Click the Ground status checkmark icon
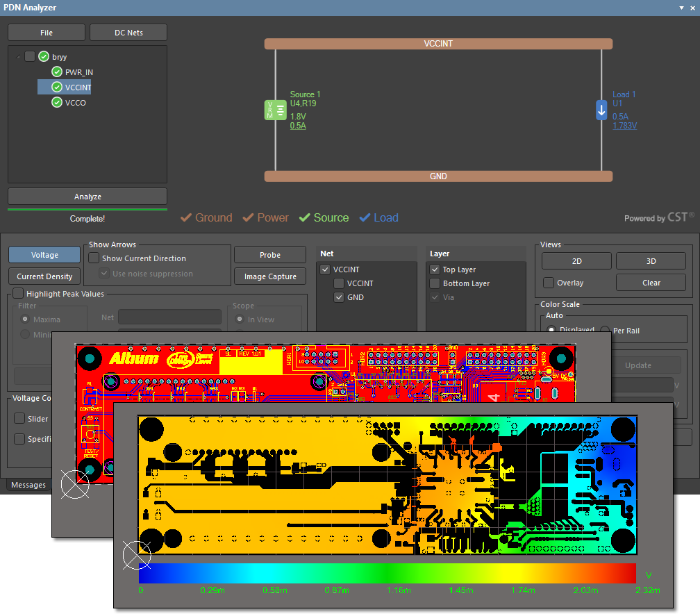The height and width of the screenshot is (614, 700). [x=185, y=217]
